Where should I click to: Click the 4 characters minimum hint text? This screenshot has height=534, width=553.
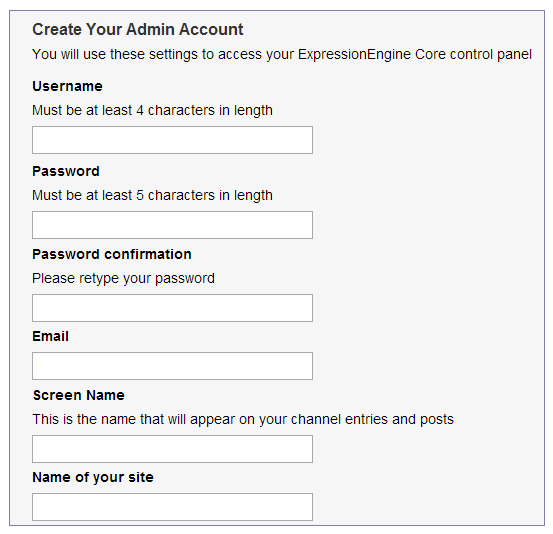click(x=152, y=110)
